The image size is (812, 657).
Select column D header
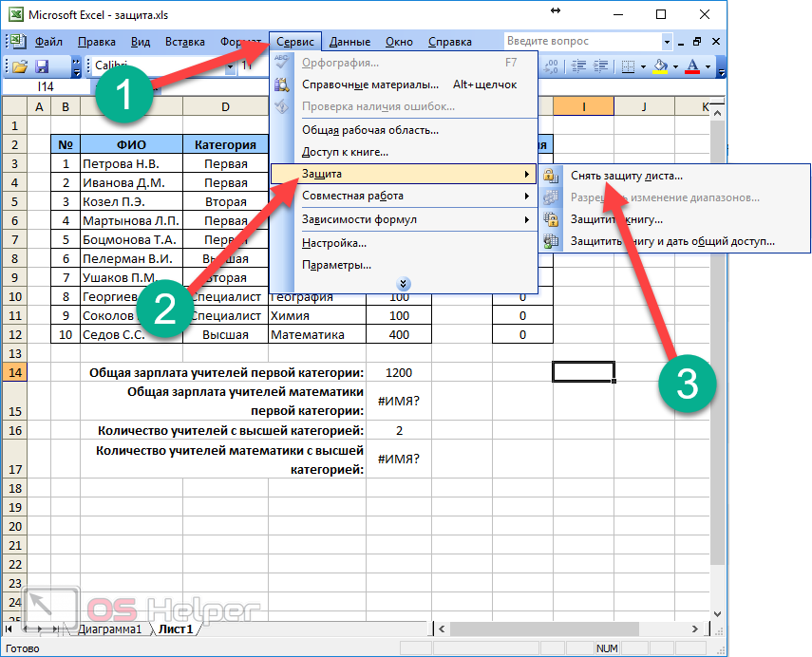click(225, 107)
